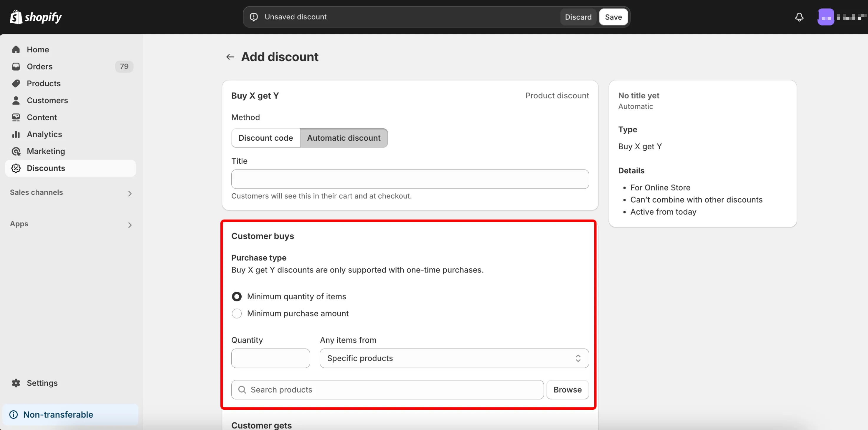Click the Products tag icon

16,84
